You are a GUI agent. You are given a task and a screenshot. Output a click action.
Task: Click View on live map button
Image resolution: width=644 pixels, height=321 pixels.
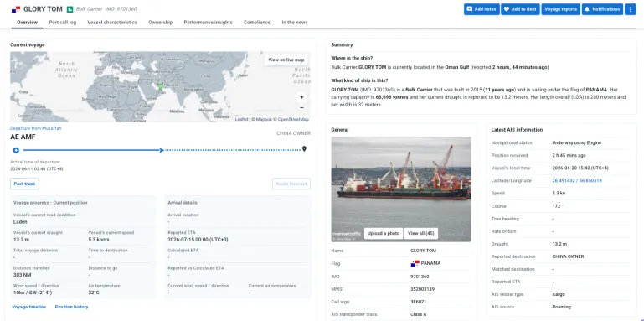tap(286, 60)
